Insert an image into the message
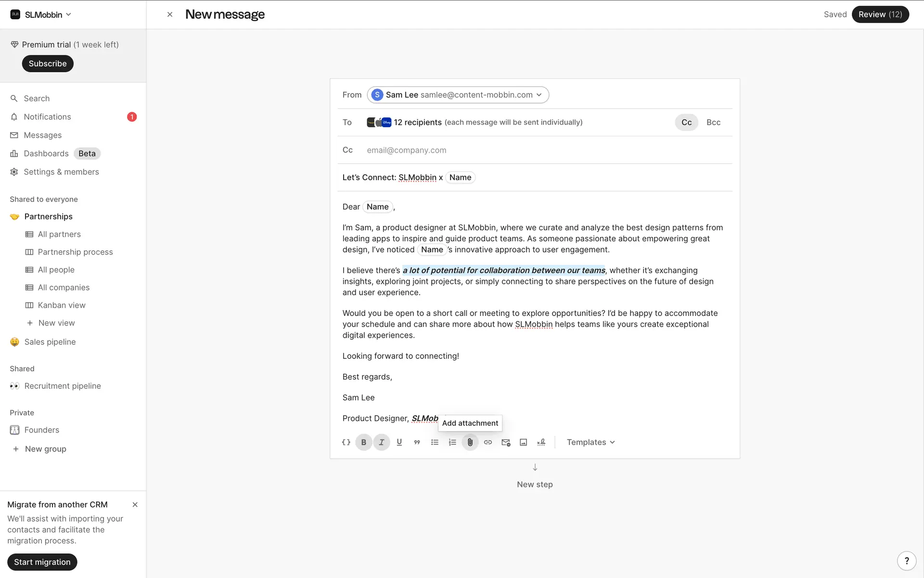This screenshot has height=578, width=924. (523, 442)
